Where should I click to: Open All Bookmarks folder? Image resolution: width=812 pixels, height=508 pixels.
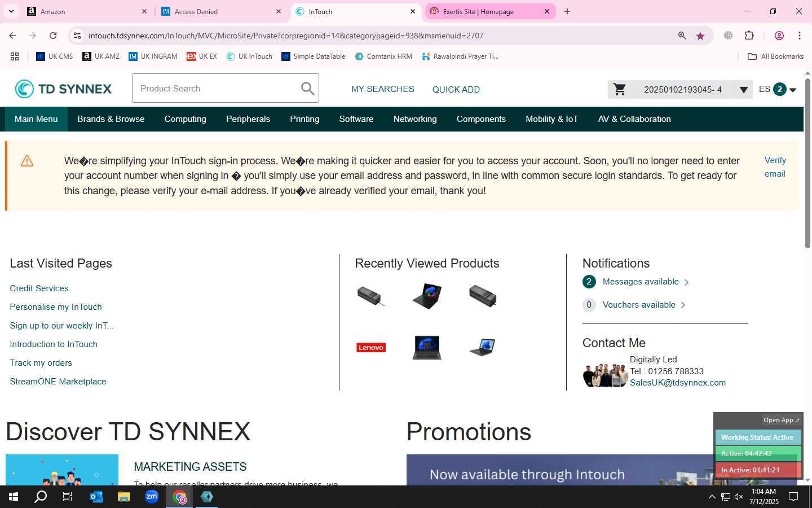coord(775,56)
